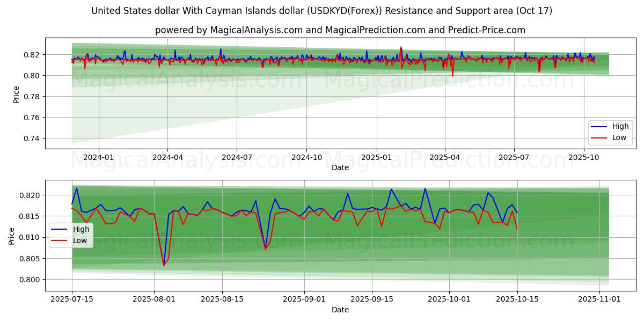Click the red Low line sample in upper chart legend

[599, 137]
